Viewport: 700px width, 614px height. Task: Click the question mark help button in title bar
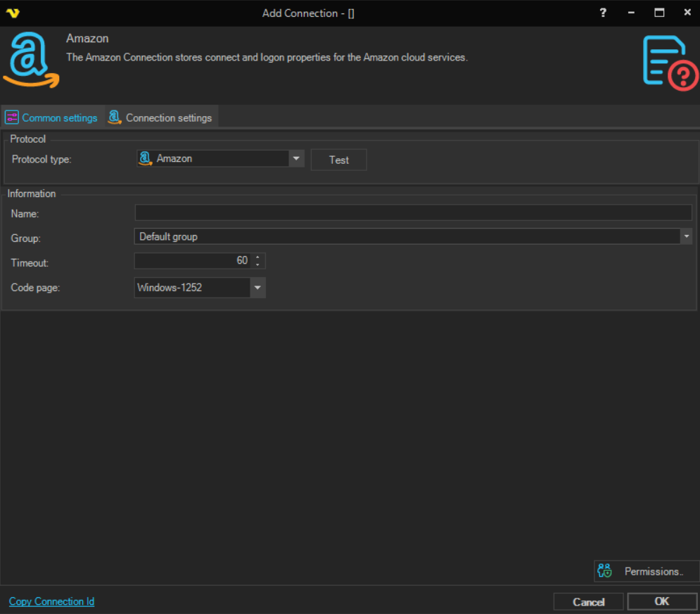click(603, 13)
